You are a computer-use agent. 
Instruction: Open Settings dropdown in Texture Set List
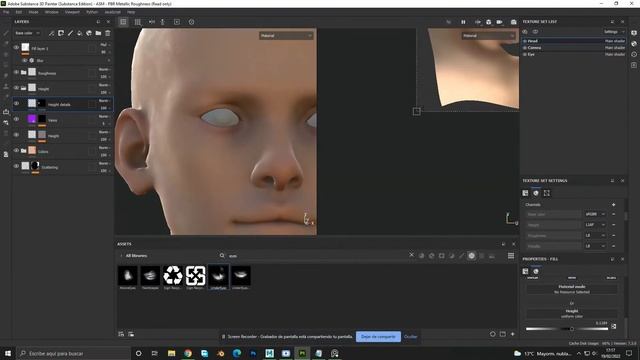click(x=614, y=32)
